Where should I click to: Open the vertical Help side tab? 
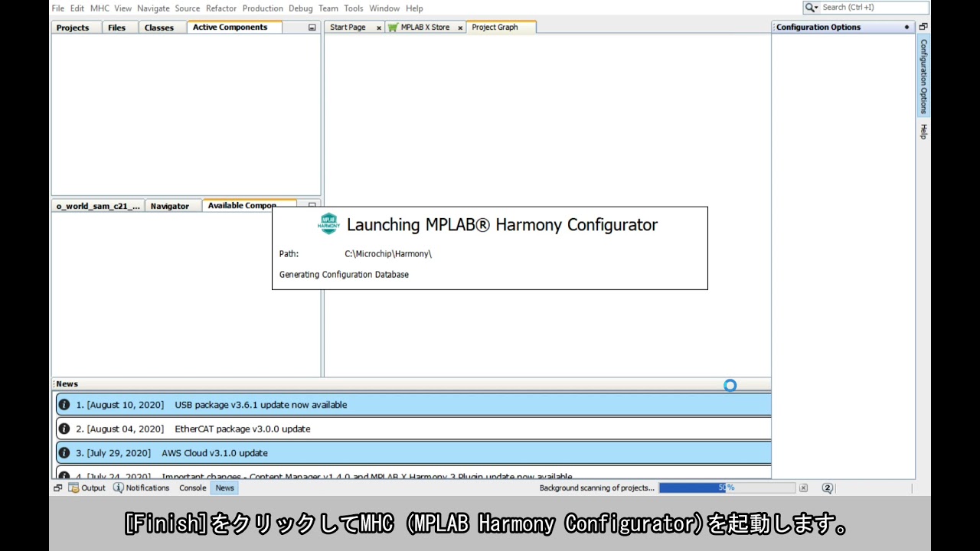[923, 132]
